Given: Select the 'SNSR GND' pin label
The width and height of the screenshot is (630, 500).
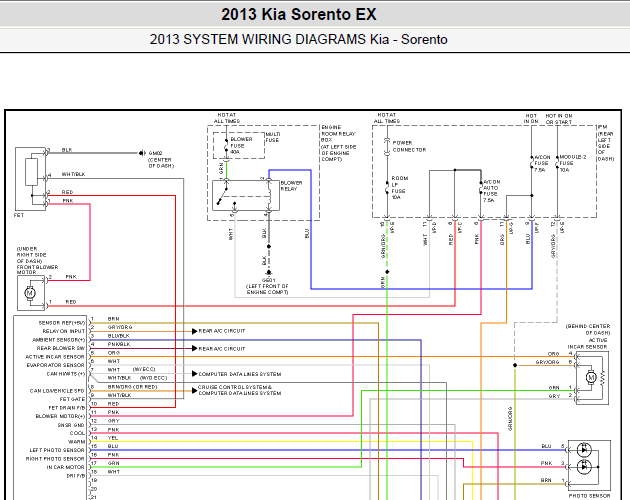Looking at the screenshot, I should (71, 425).
